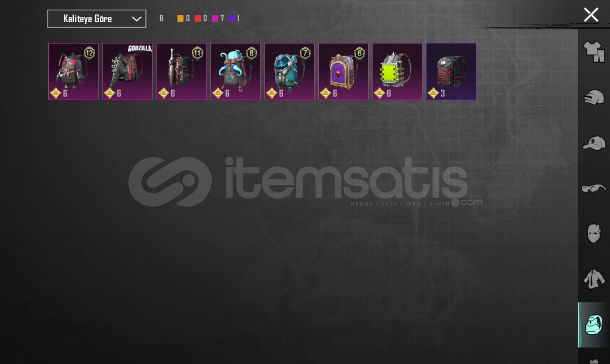
Task: Filter by the pink quality swatch
Action: (x=215, y=19)
